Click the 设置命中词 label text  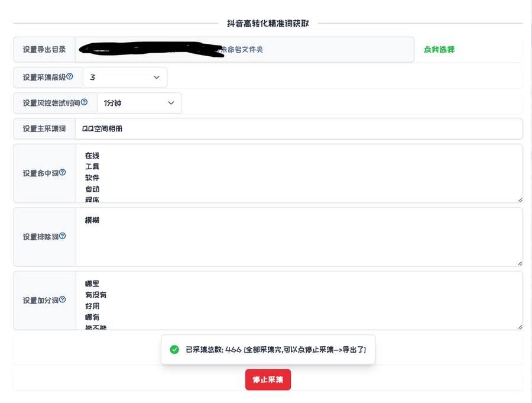(41, 173)
